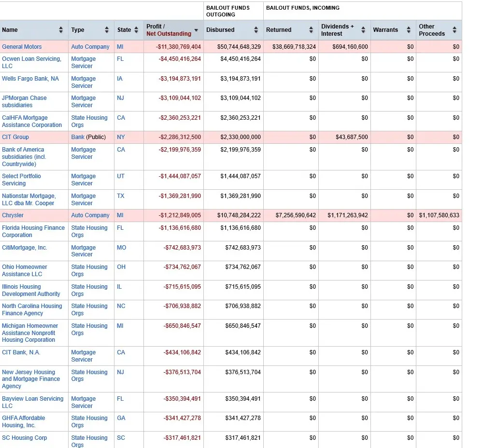Click sort arrows beside Returned header
The height and width of the screenshot is (448, 483).
coord(311,30)
